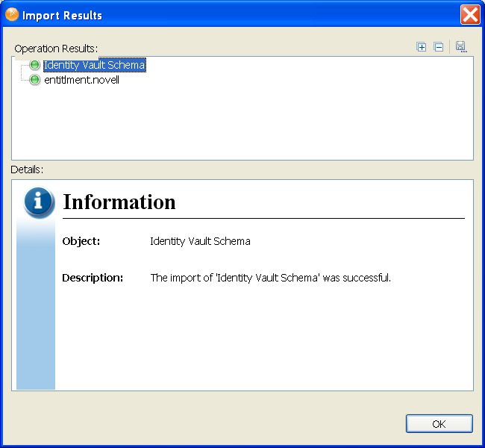Screen dimensions: 485x448
Task: Click green status icon beside Identity Vault Schema
Action: (34, 65)
